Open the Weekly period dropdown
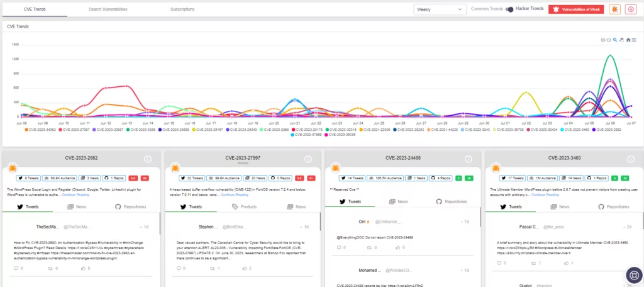This screenshot has width=644, height=287. (440, 9)
